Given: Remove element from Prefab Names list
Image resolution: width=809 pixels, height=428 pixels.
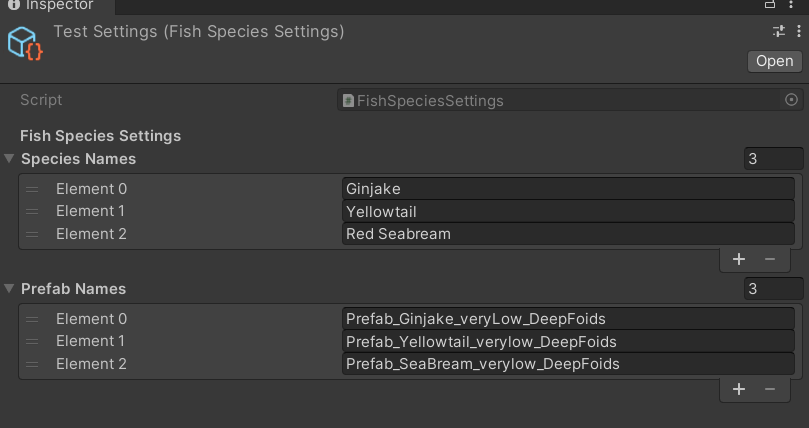Looking at the screenshot, I should pyautogui.click(x=769, y=389).
